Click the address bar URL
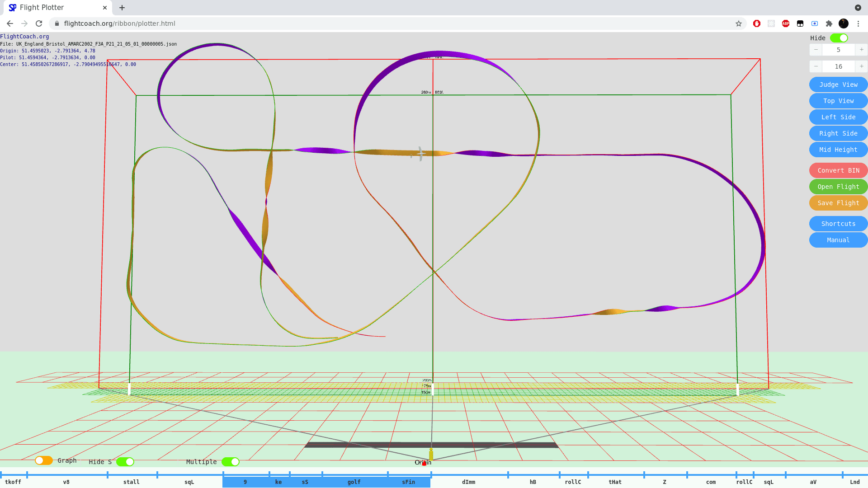 (x=119, y=23)
